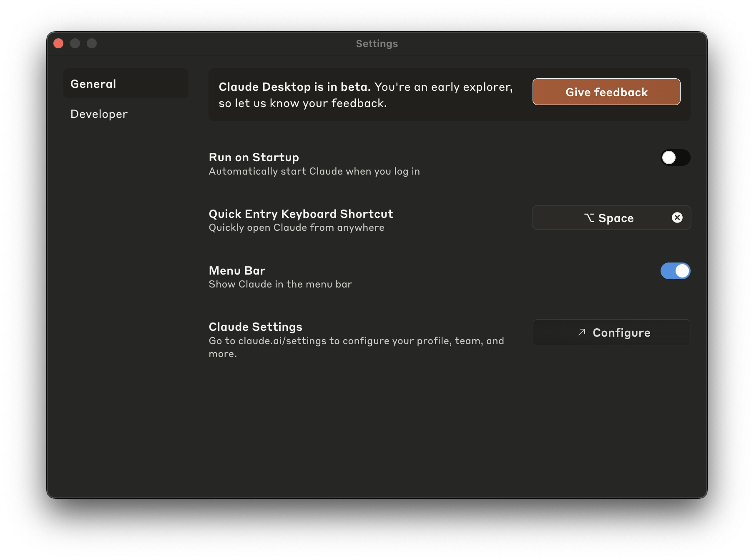Turn off the Menu Bar toggle

[676, 271]
